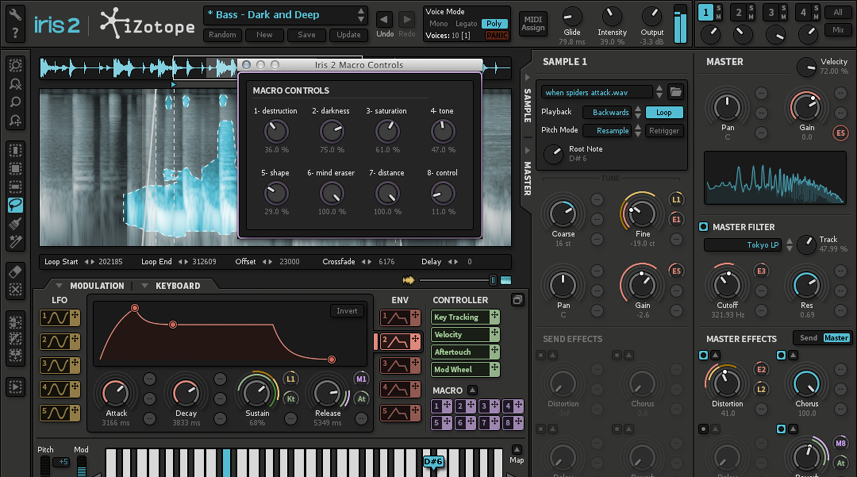Adjust Loop Start value arrows
The image size is (857, 477).
tap(89, 262)
